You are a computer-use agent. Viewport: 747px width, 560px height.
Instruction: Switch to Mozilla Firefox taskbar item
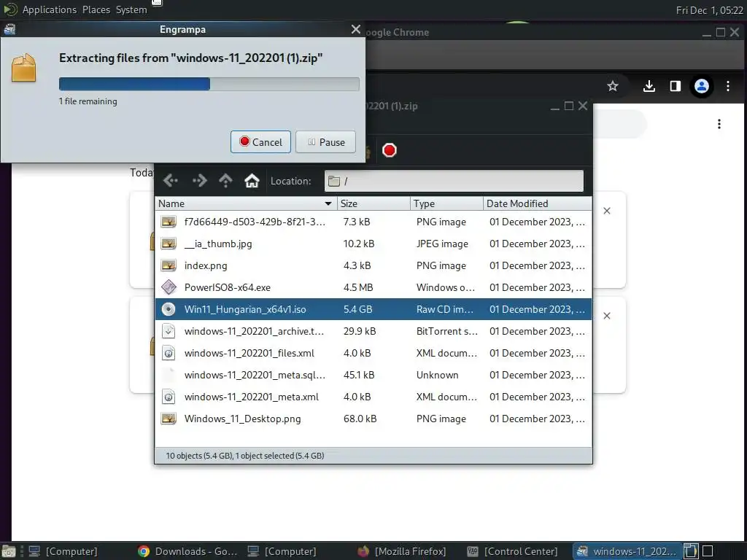pos(402,551)
